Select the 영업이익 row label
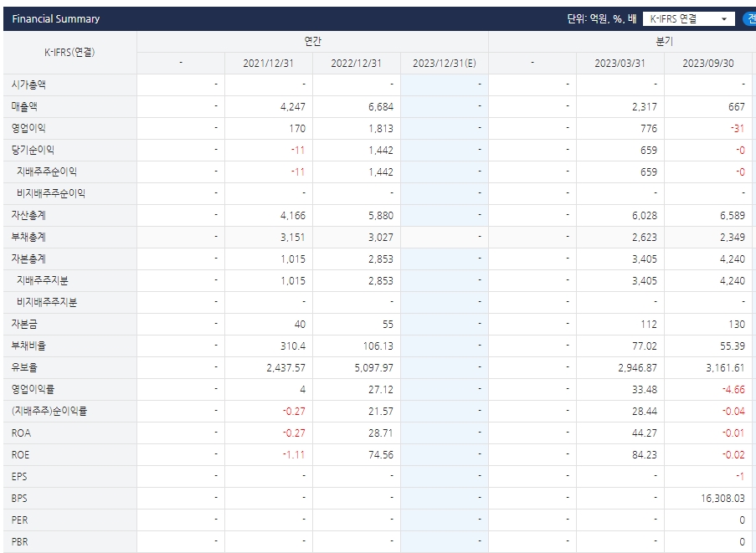756x553 pixels. [28, 128]
